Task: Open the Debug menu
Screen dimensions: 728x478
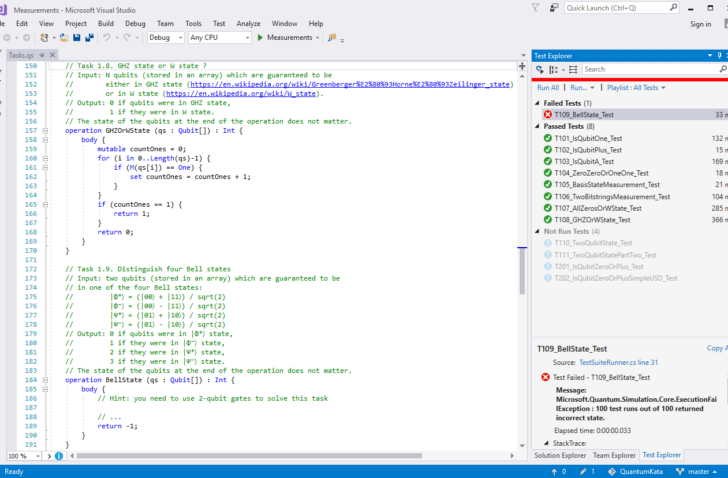Action: point(135,24)
